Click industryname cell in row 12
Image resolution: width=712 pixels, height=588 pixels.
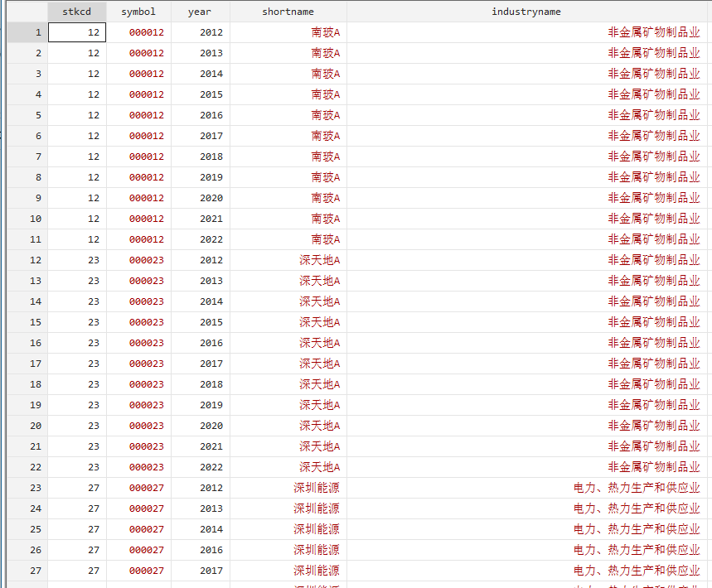(527, 260)
